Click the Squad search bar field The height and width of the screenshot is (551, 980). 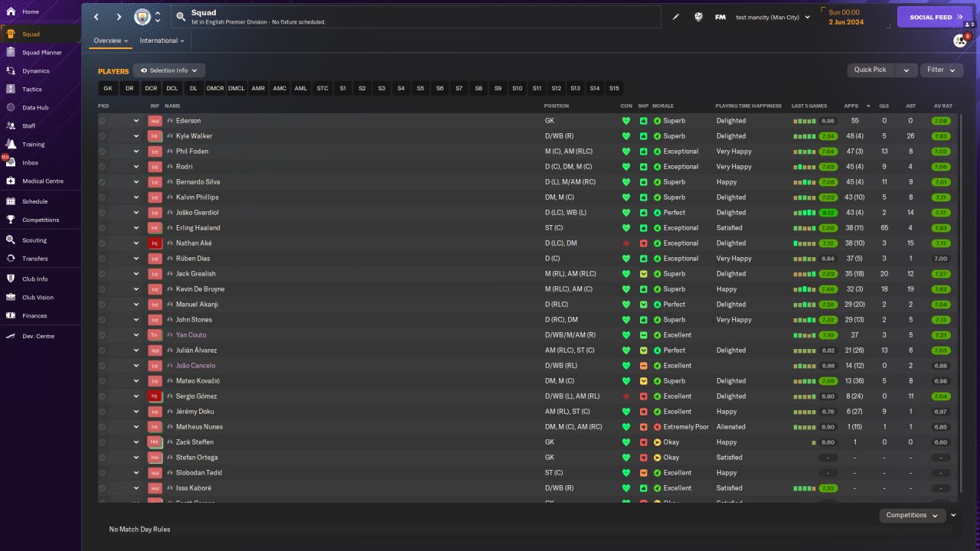tap(416, 17)
